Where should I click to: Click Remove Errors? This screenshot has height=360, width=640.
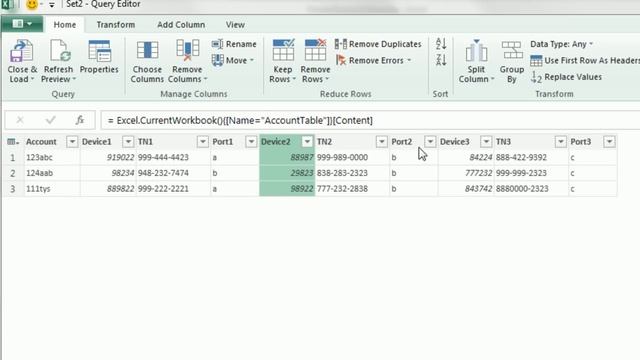coord(373,60)
